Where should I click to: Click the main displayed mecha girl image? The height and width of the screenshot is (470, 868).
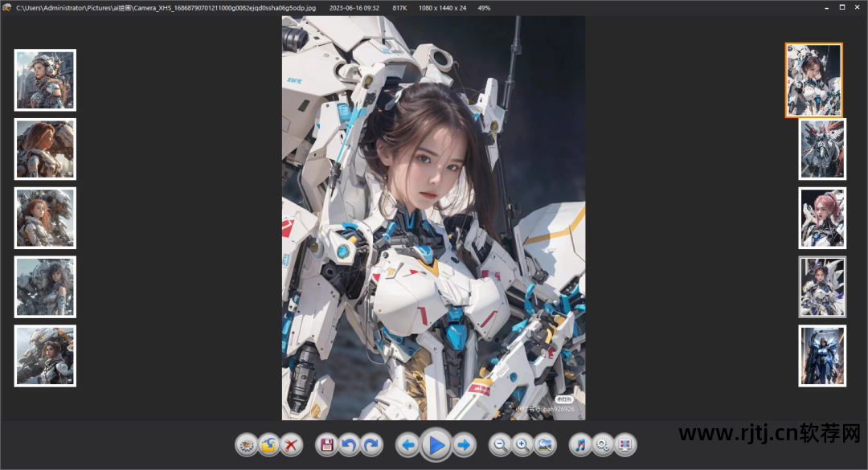(x=433, y=217)
